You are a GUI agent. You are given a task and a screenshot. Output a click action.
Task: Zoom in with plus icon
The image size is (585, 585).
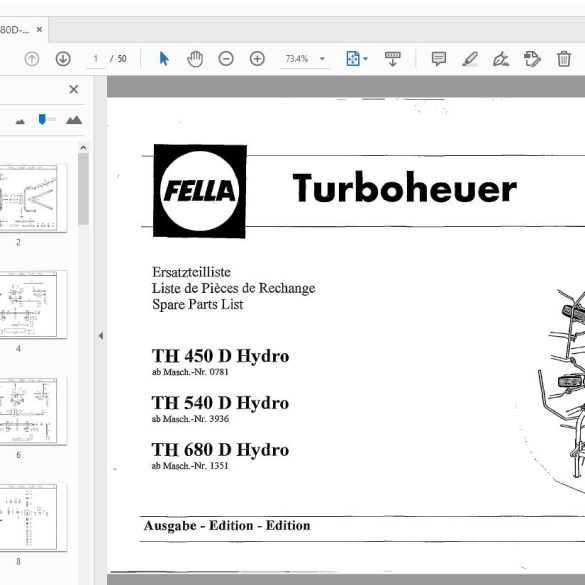click(257, 59)
